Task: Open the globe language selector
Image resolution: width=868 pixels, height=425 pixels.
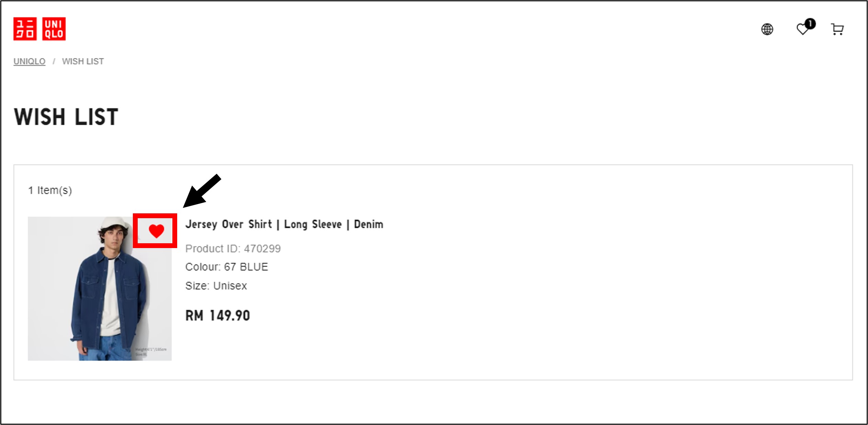Action: pyautogui.click(x=767, y=29)
